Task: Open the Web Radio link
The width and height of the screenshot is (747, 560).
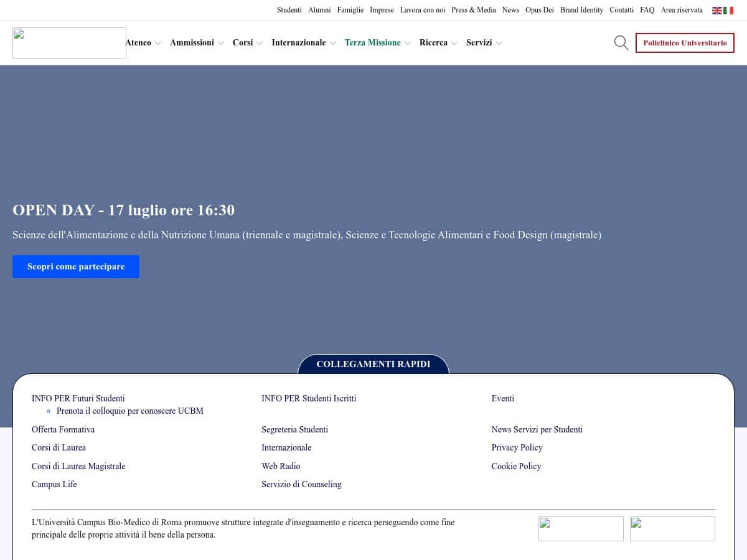Action: (x=281, y=466)
